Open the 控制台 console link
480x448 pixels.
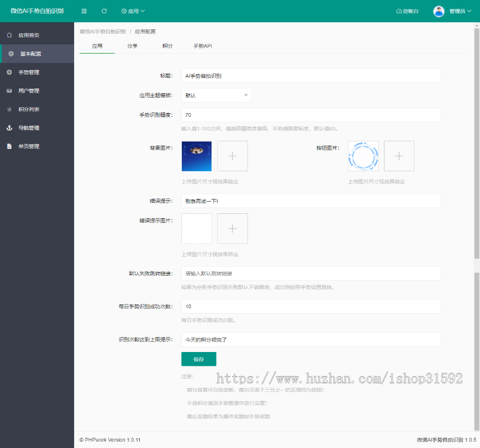pyautogui.click(x=407, y=11)
